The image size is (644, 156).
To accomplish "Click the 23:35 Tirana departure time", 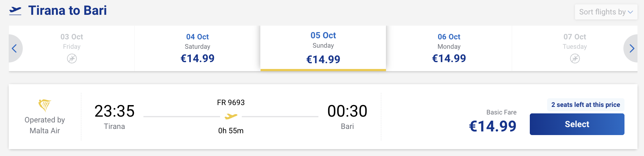I will [115, 111].
